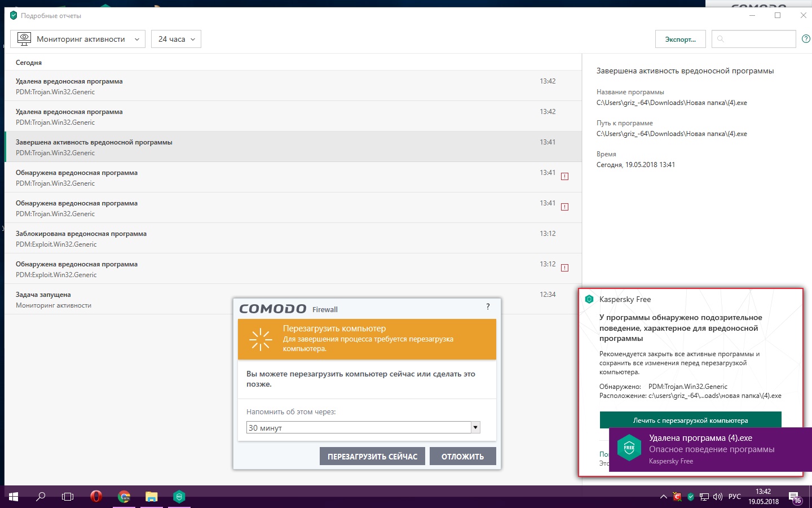Launch Opera from the taskbar

[96, 497]
